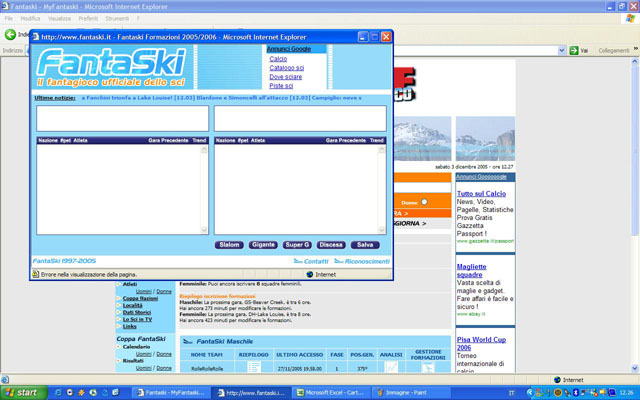
Task: Open the Gestione Formazioni skier icon
Action: [428, 368]
